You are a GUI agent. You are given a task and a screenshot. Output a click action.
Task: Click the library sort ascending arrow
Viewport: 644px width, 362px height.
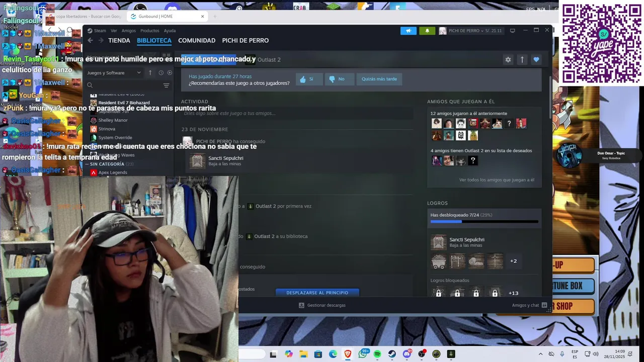coord(150,73)
